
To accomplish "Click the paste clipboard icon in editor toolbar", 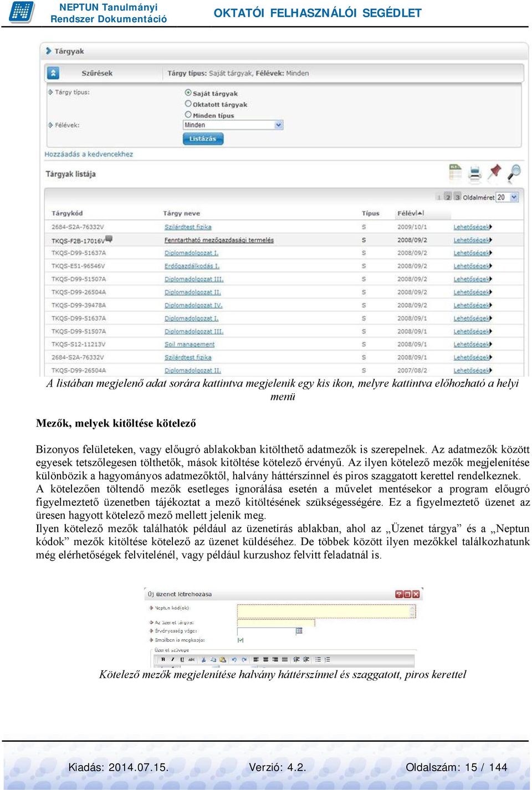I will point(222,659).
